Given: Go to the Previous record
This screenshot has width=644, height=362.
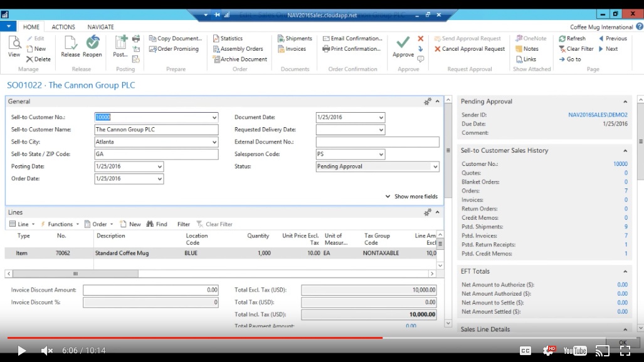Looking at the screenshot, I should click(x=613, y=39).
